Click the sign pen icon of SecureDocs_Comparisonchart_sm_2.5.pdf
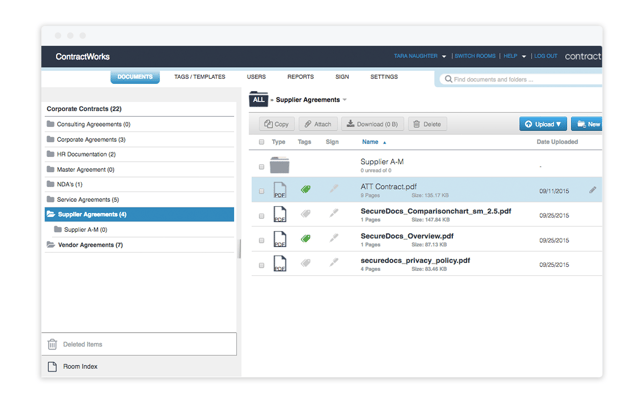This screenshot has width=640, height=413. (x=334, y=213)
